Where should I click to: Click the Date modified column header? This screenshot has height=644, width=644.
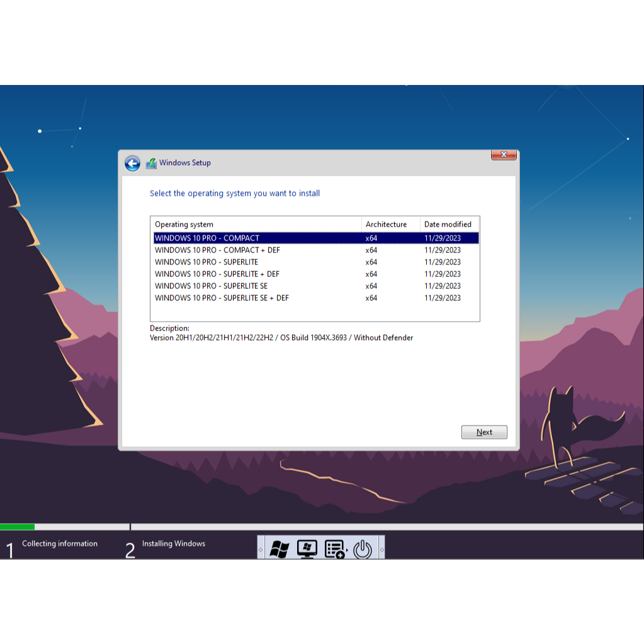click(x=449, y=224)
